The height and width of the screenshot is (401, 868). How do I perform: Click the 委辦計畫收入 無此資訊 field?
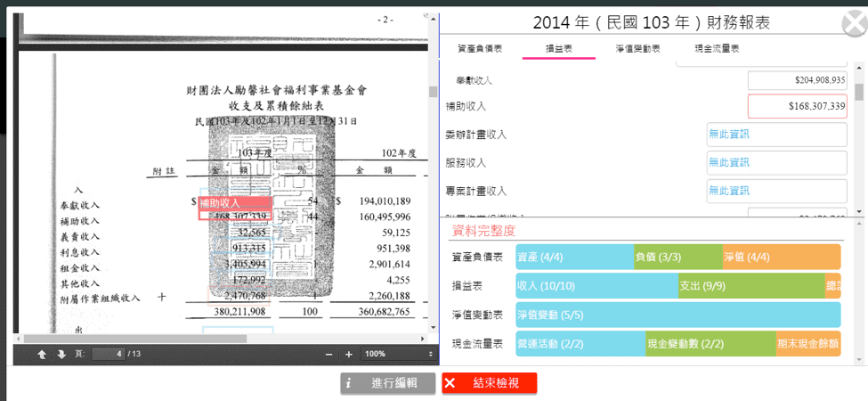point(776,135)
